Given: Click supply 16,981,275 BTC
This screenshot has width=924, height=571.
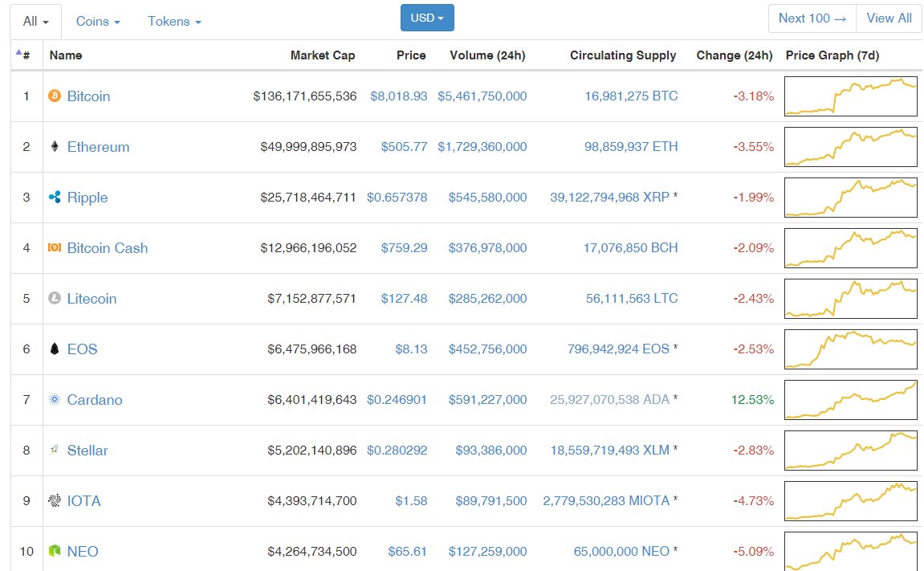Looking at the screenshot, I should click(631, 96).
